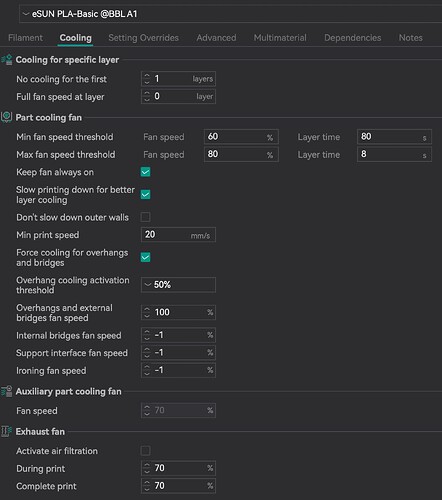Open the Overhang cooling activation threshold dropdown
Image resolution: width=442 pixels, height=500 pixels.
(x=178, y=285)
